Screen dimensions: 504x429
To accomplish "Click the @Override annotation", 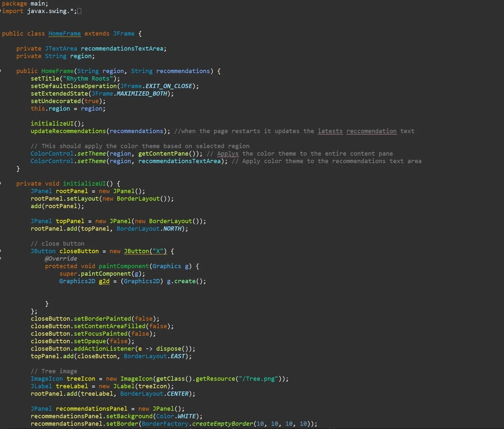I will (x=61, y=259).
